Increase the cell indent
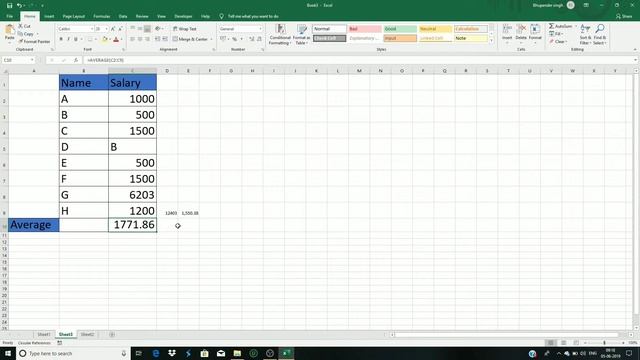 tap(165, 39)
